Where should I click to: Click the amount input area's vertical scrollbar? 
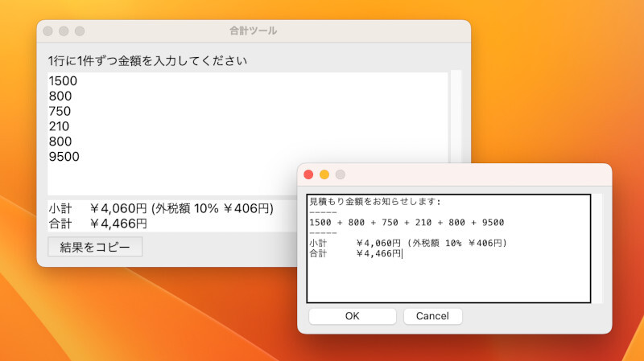tap(456, 121)
